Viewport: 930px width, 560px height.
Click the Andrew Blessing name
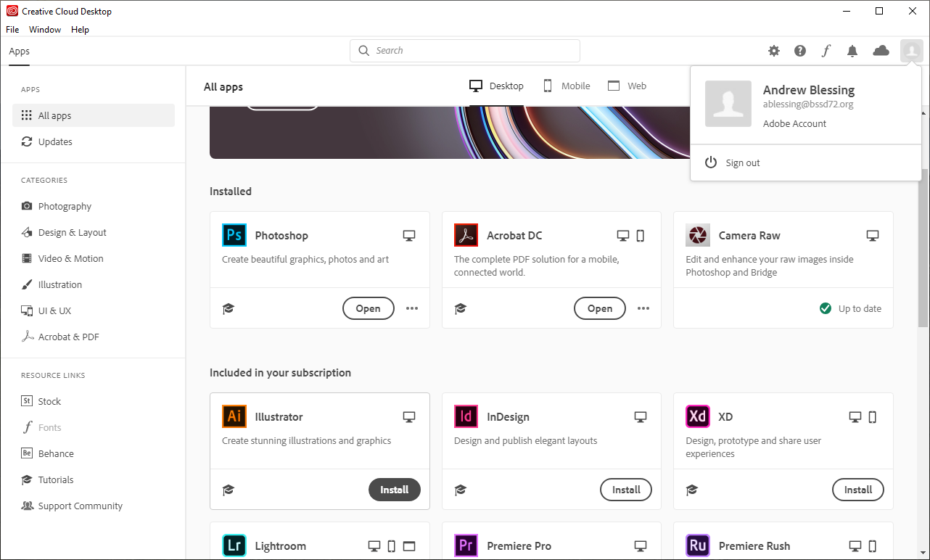(809, 90)
